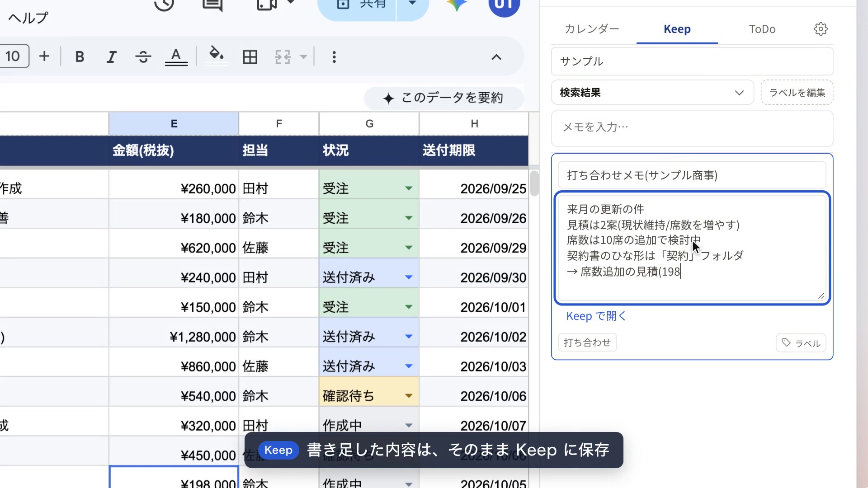
Task: Open 確認待ち status dropdown in 2026/10/06 row
Action: pos(409,396)
